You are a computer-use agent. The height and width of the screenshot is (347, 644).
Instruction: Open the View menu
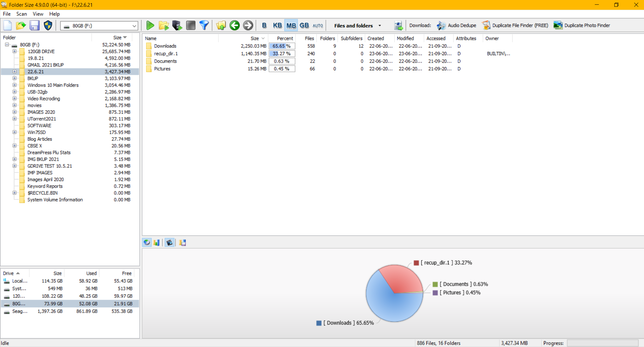point(38,14)
